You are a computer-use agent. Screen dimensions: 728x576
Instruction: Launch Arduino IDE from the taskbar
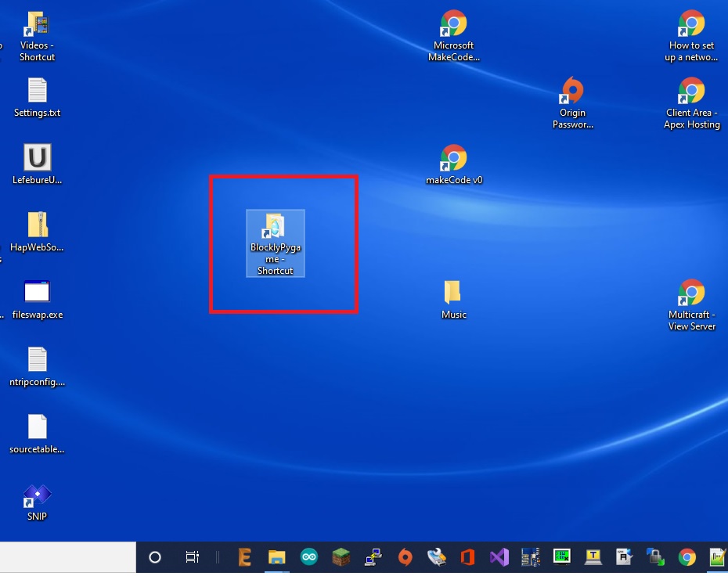tap(309, 557)
